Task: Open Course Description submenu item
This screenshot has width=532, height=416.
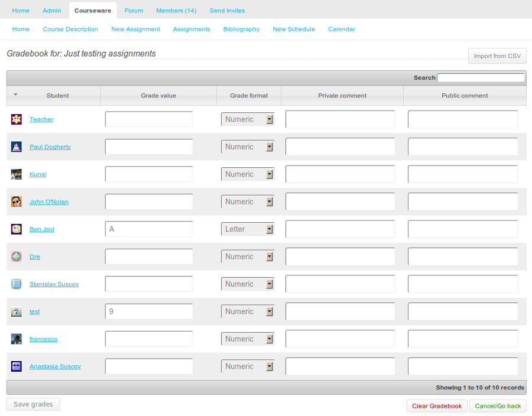Action: tap(70, 29)
